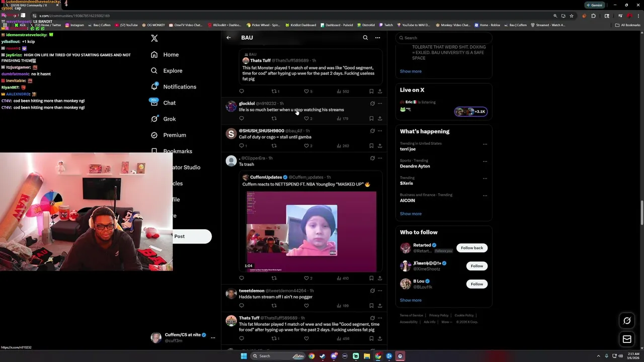Open more options on SHUSH_SHUSH9800's post
Image resolution: width=644 pixels, height=362 pixels.
[380, 131]
